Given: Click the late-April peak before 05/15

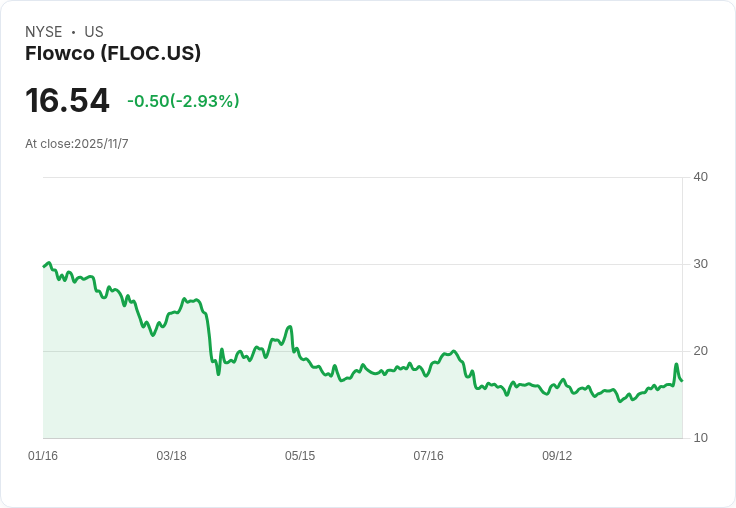Looking at the screenshot, I should point(290,327).
